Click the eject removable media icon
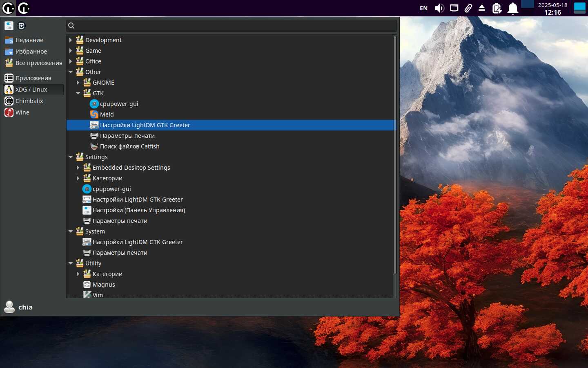This screenshot has width=588, height=368. click(482, 8)
